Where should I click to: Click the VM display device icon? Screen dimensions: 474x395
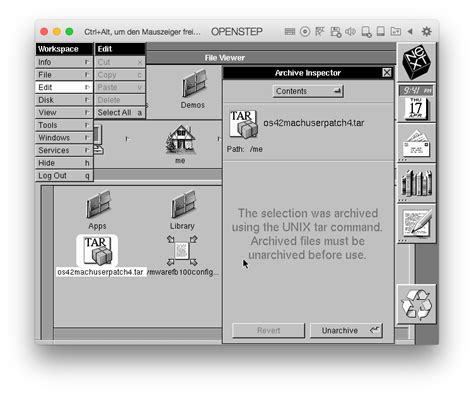pos(366,32)
